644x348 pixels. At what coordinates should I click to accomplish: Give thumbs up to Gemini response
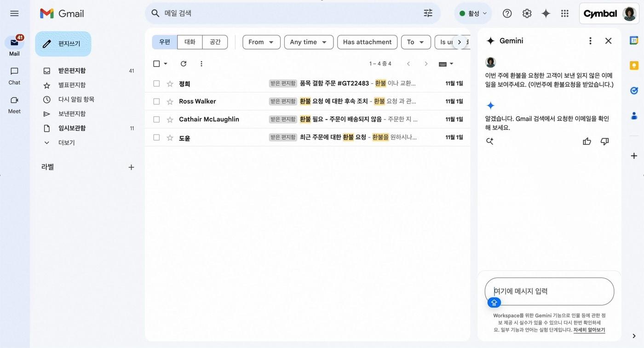(x=587, y=142)
